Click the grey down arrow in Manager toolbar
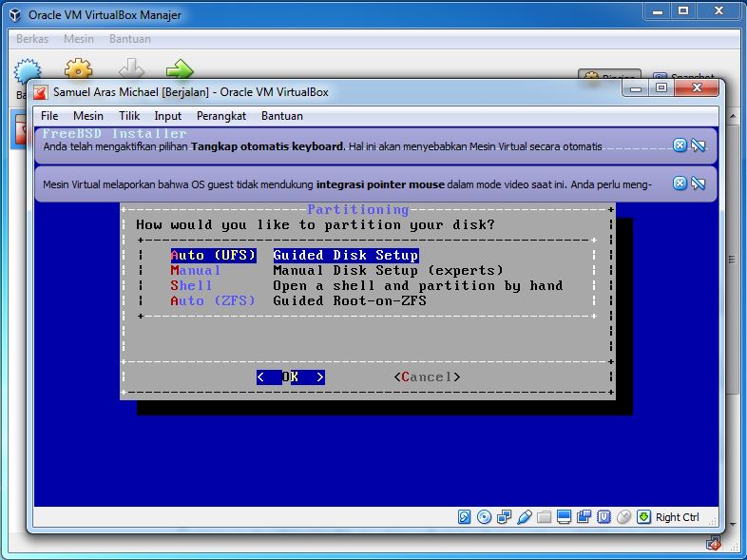The height and width of the screenshot is (560, 747). (131, 68)
